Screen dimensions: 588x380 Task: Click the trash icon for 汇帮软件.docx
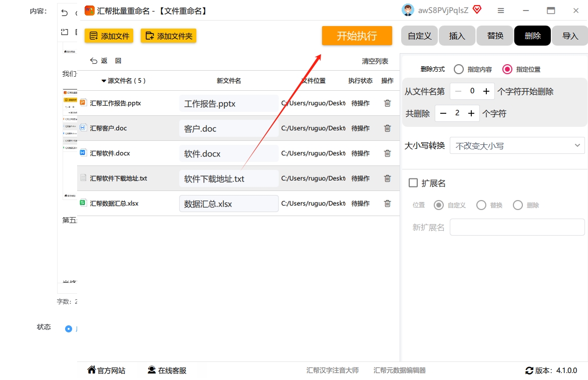tap(387, 153)
